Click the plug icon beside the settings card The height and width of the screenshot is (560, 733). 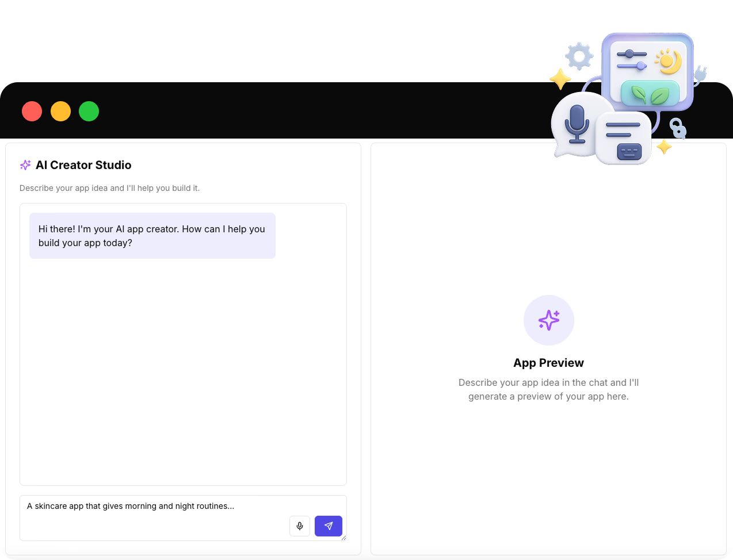700,75
